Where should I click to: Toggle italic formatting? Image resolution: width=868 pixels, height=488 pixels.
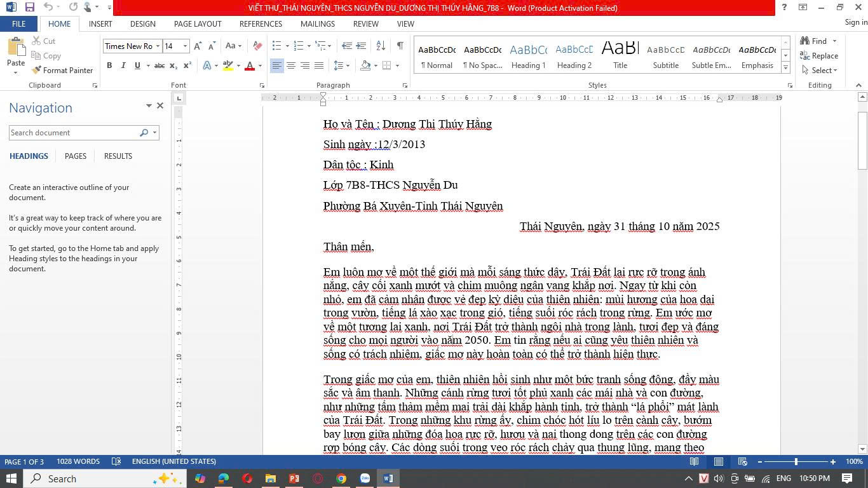[x=123, y=65]
